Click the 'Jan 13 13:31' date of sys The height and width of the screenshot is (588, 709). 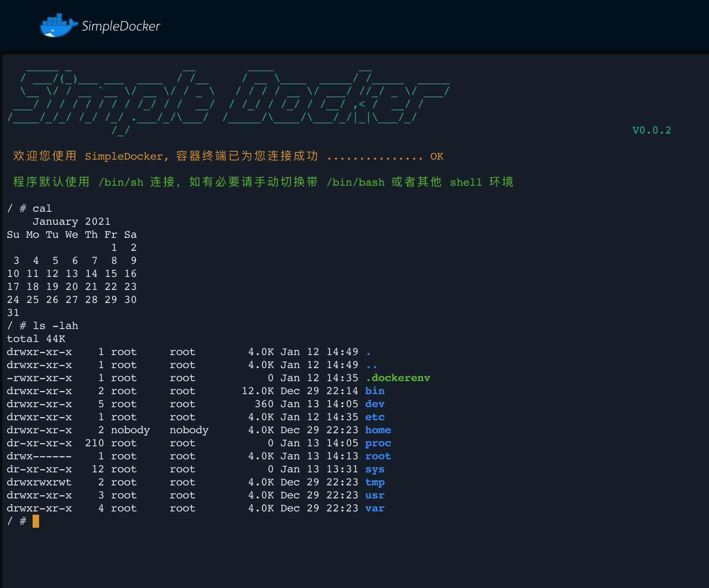319,469
